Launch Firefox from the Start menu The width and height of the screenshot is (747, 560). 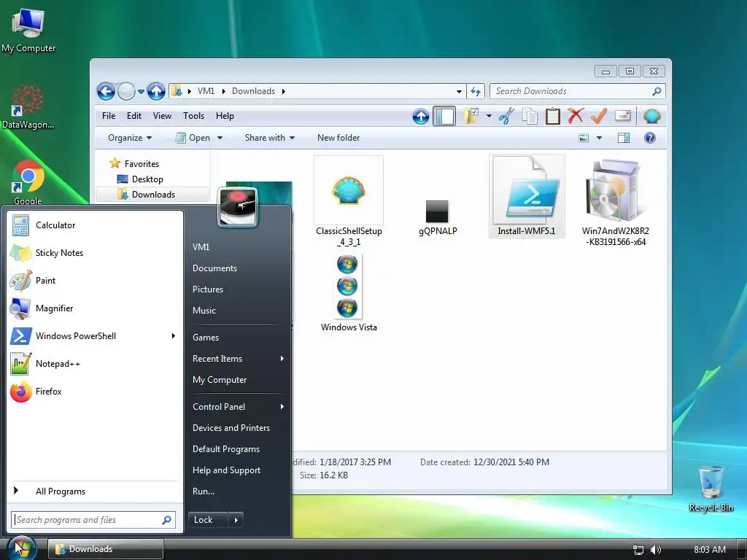click(94, 391)
